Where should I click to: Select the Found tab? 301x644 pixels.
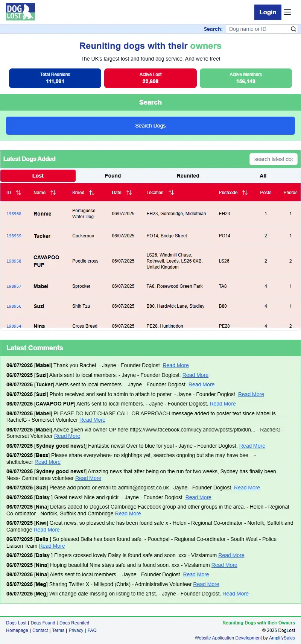[x=113, y=176]
